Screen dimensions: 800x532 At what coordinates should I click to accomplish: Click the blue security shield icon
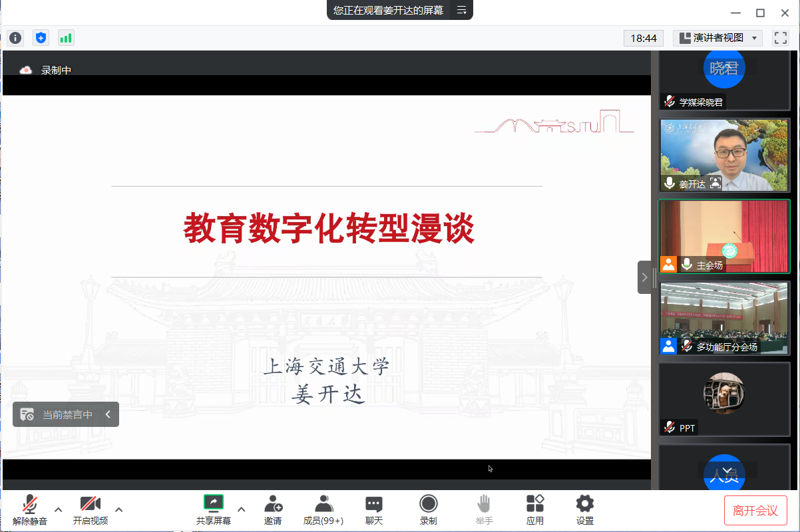(41, 38)
